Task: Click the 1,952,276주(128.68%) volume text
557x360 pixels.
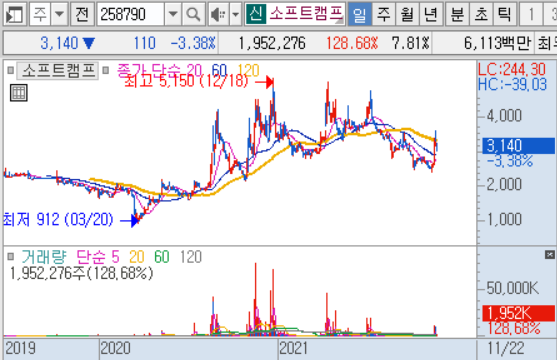Action: [x=81, y=273]
